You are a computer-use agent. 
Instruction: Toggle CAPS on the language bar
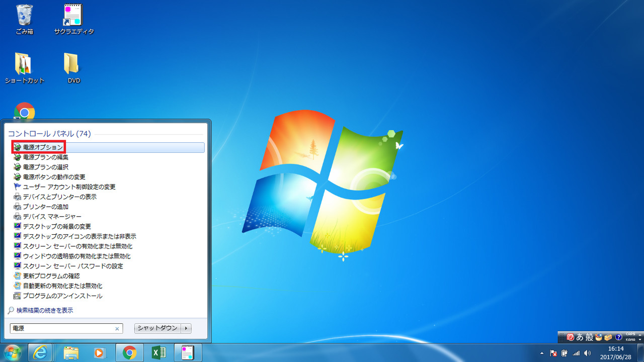[x=630, y=334]
